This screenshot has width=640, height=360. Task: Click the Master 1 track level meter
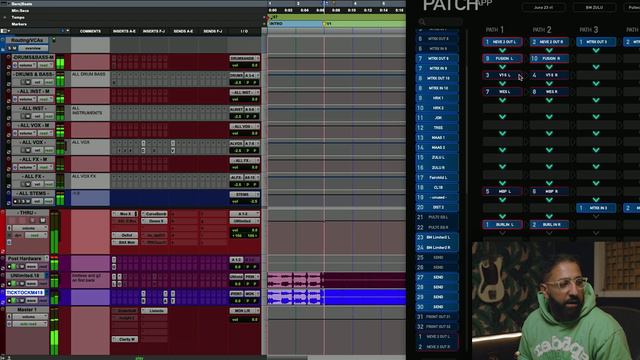click(54, 331)
